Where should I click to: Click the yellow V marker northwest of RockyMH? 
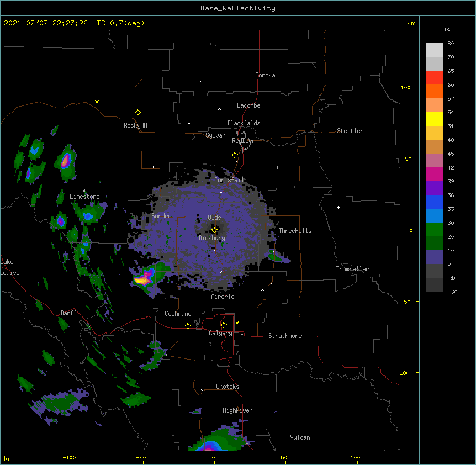click(97, 102)
